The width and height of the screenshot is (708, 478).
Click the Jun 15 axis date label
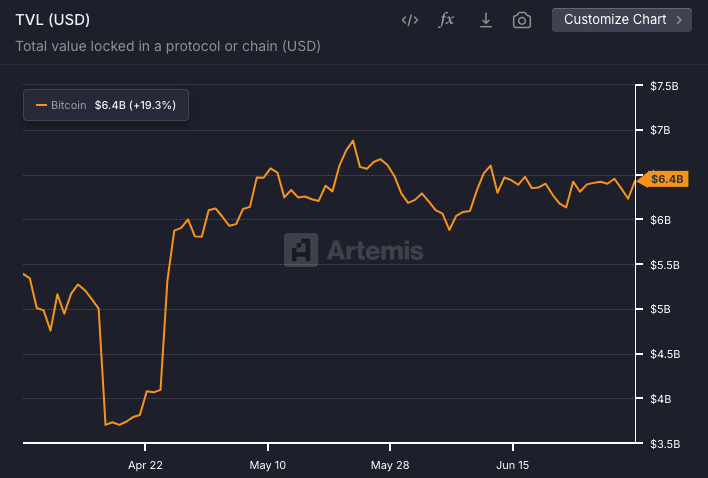click(x=512, y=465)
